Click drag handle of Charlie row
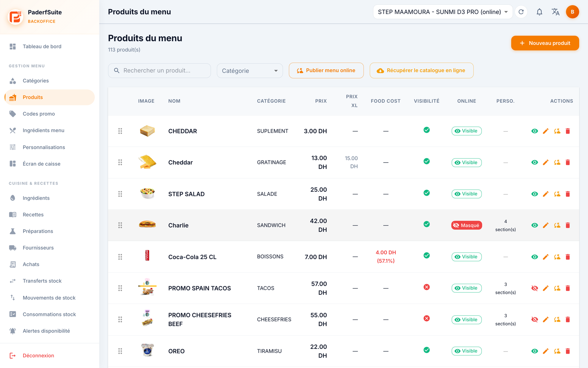This screenshot has width=588, height=368. [x=120, y=225]
